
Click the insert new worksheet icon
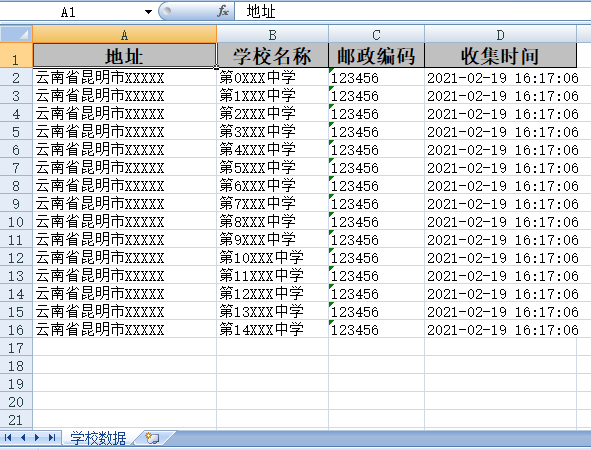pyautogui.click(x=153, y=438)
